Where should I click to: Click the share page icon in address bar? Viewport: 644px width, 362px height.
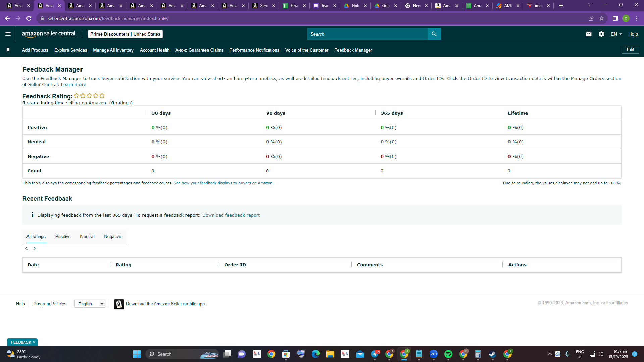coord(591,18)
